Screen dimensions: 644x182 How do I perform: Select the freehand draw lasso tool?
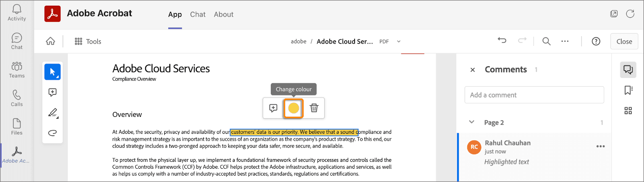(x=52, y=133)
